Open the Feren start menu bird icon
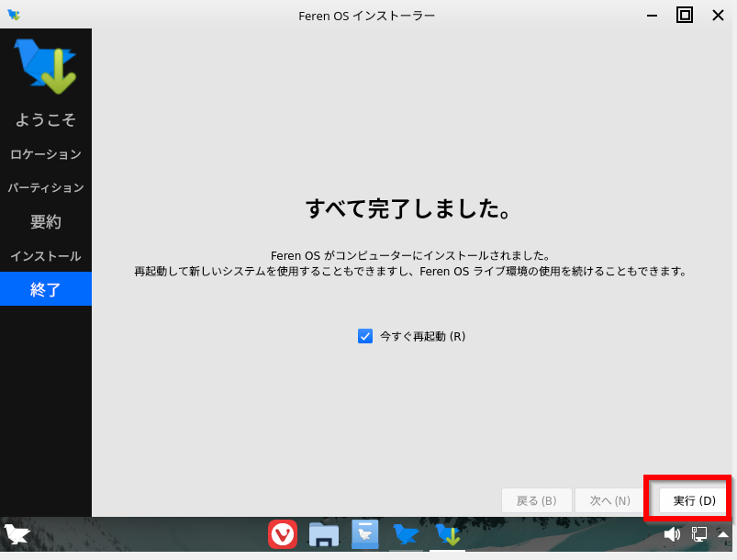 17,534
